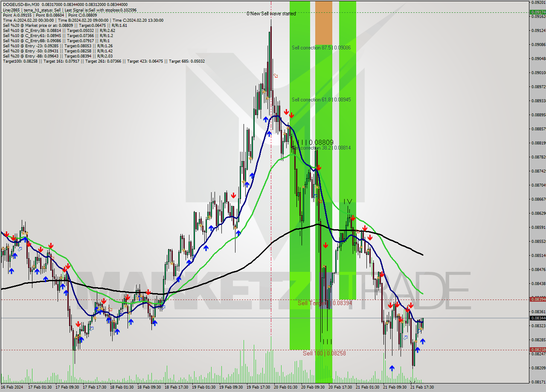Click 'Sell correction 87.5 | 0.09086' label
The image size is (546, 392).
pyautogui.click(x=321, y=48)
